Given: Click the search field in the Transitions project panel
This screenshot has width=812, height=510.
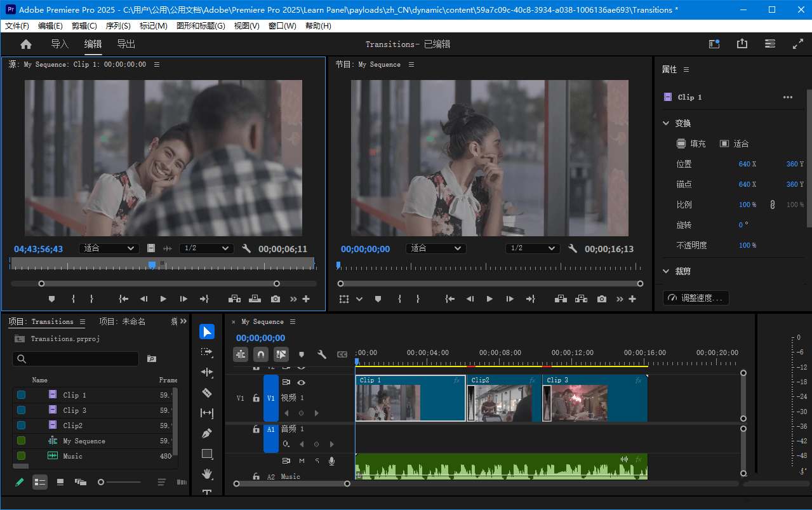Looking at the screenshot, I should [x=75, y=359].
